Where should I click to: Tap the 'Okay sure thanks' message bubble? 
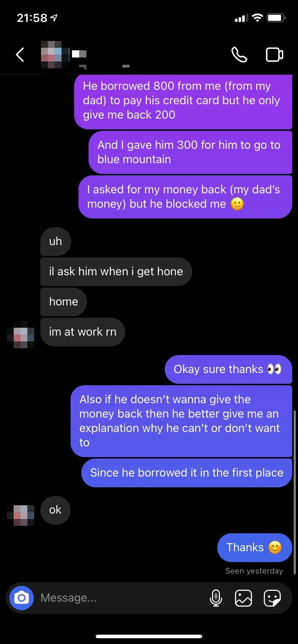[x=228, y=369]
